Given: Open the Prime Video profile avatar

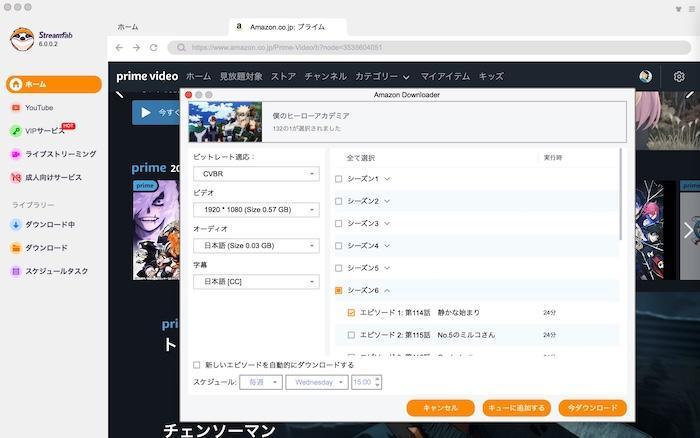Looking at the screenshot, I should click(645, 76).
